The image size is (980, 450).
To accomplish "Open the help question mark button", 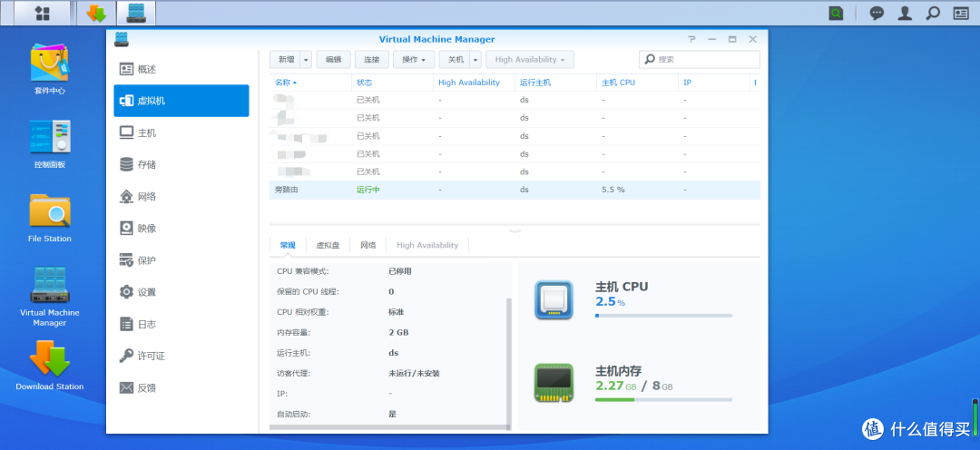I will [691, 39].
